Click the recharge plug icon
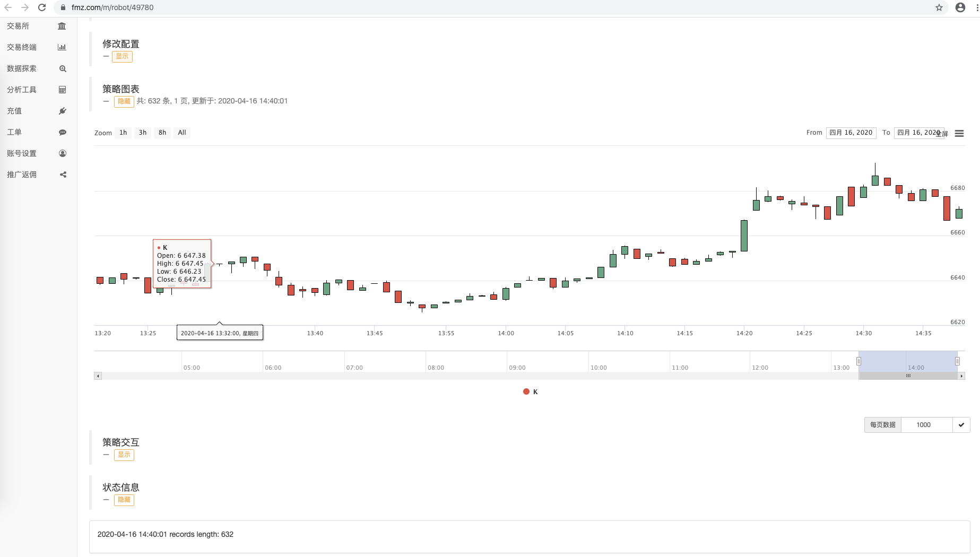The image size is (980, 557). click(x=63, y=111)
